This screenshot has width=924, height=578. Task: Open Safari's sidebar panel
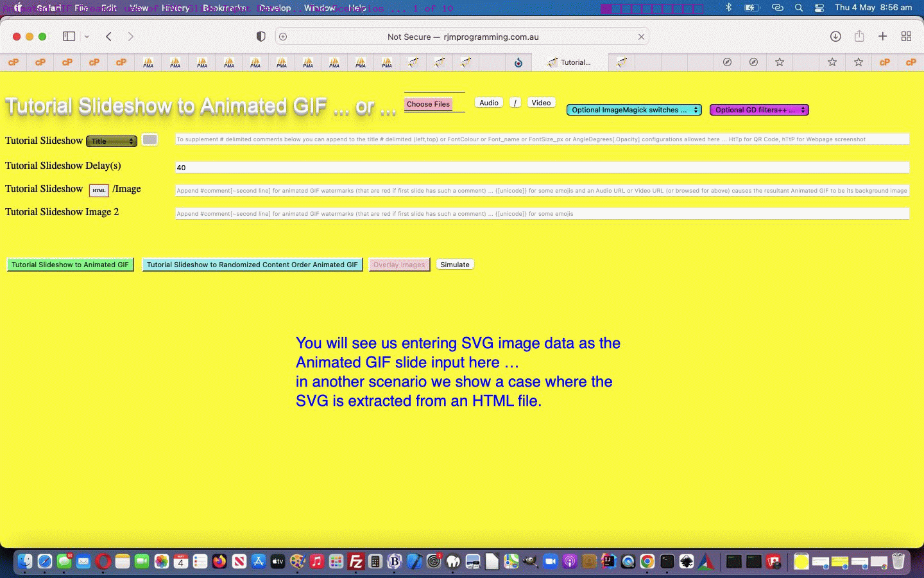tap(69, 37)
